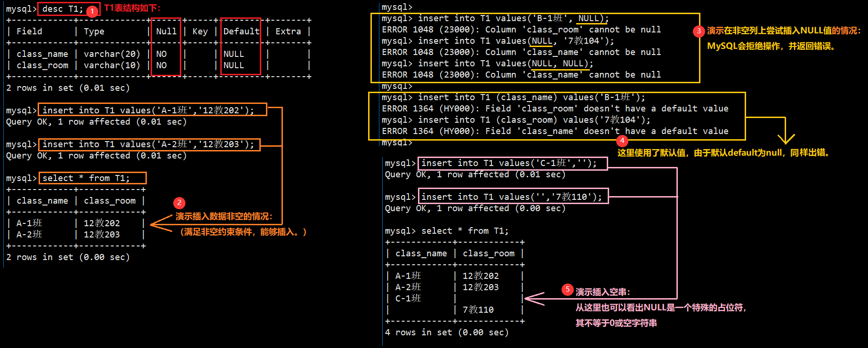The height and width of the screenshot is (348, 868).
Task: Click the ERROR 1048 'class_room' cannot be null line
Action: [x=521, y=30]
